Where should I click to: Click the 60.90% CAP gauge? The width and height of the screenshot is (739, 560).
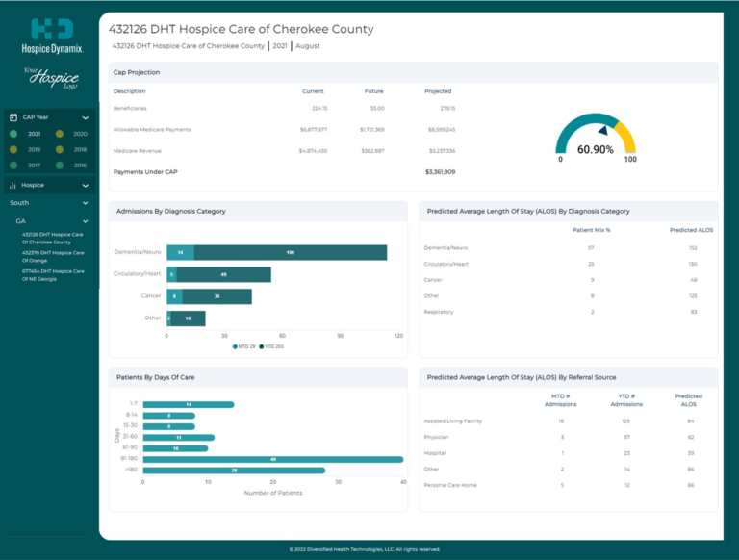(596, 138)
